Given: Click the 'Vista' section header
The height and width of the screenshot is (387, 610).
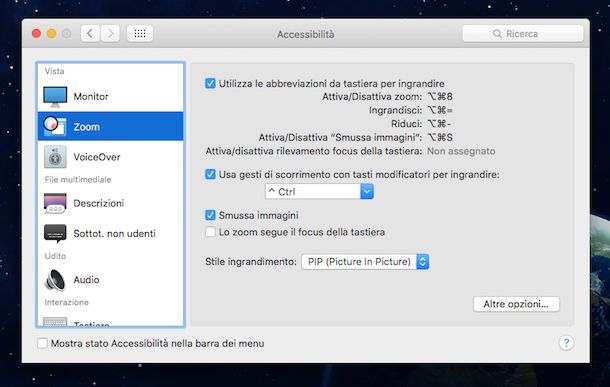Looking at the screenshot, I should click(54, 71).
